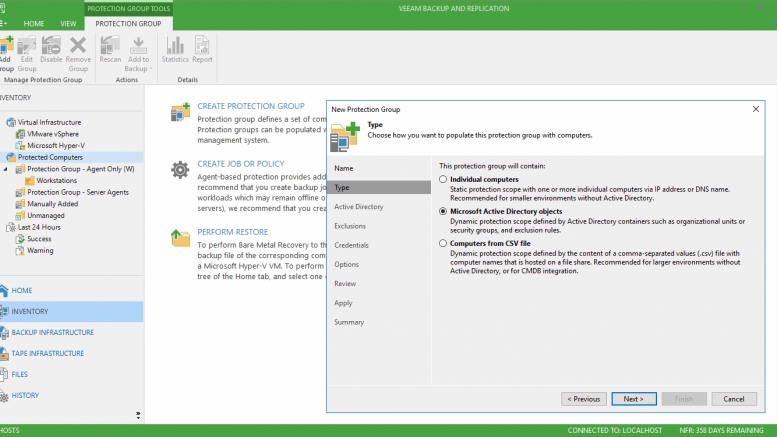Click the 'NFR: 358 DAYS REMAINING' status text
This screenshot has height=437, width=777.
coord(721,430)
